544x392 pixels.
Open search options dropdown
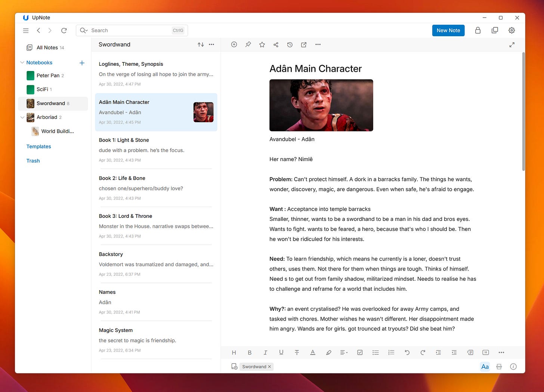[84, 31]
